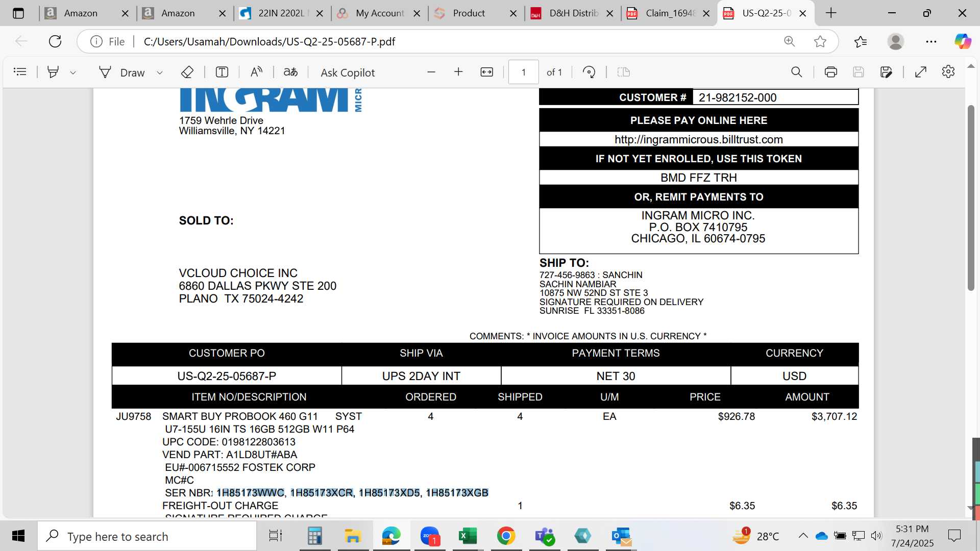The image size is (980, 551).
Task: Click taskbar search box
Action: 147,536
